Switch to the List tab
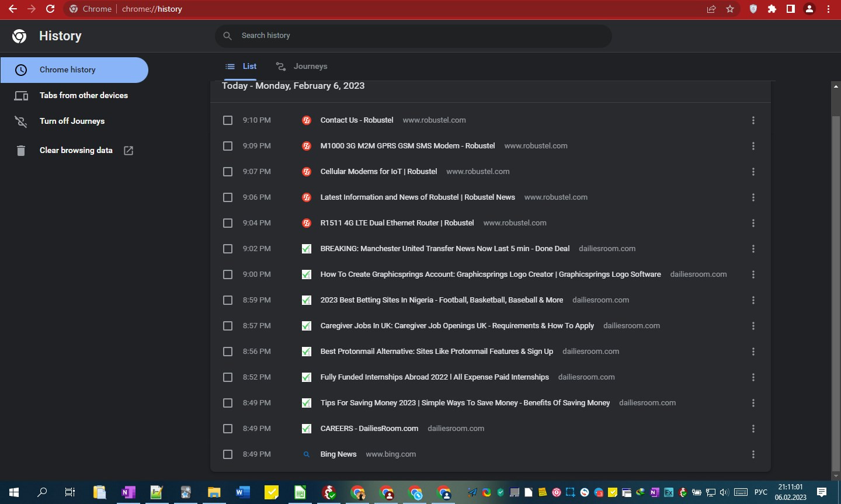 [241, 67]
